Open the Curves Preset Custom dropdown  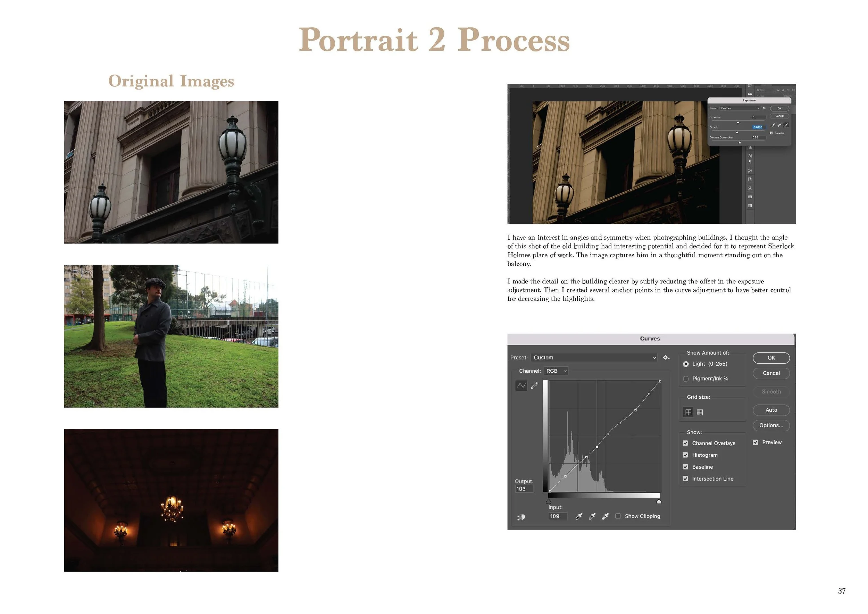pyautogui.click(x=594, y=358)
